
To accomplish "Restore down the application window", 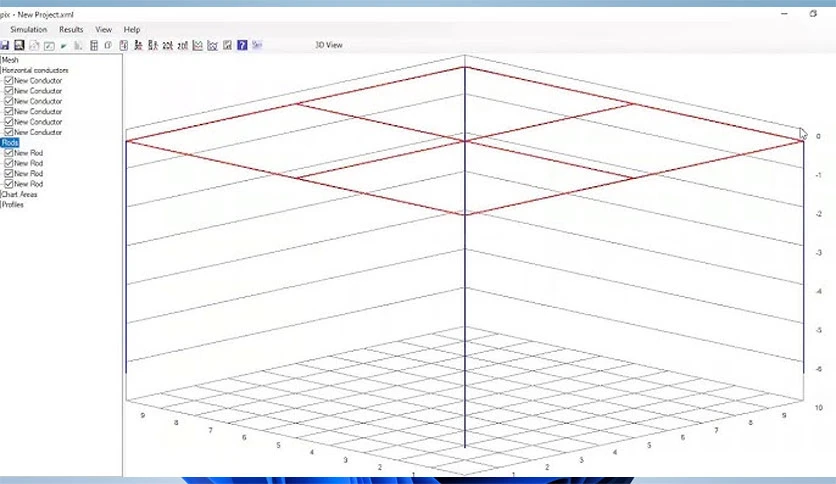I will pyautogui.click(x=813, y=14).
